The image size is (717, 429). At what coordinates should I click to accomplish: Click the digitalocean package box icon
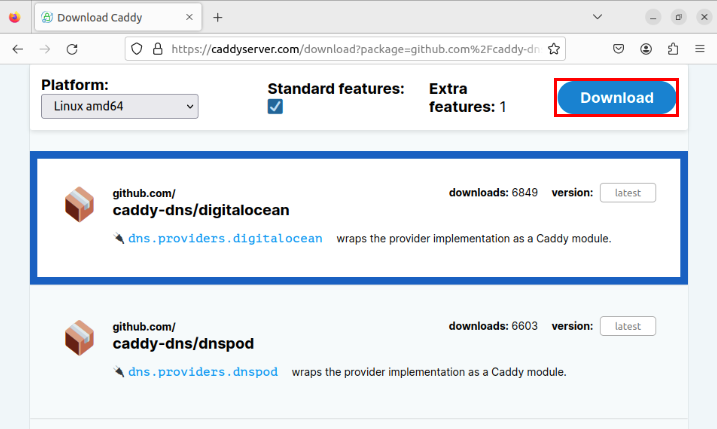(x=80, y=204)
